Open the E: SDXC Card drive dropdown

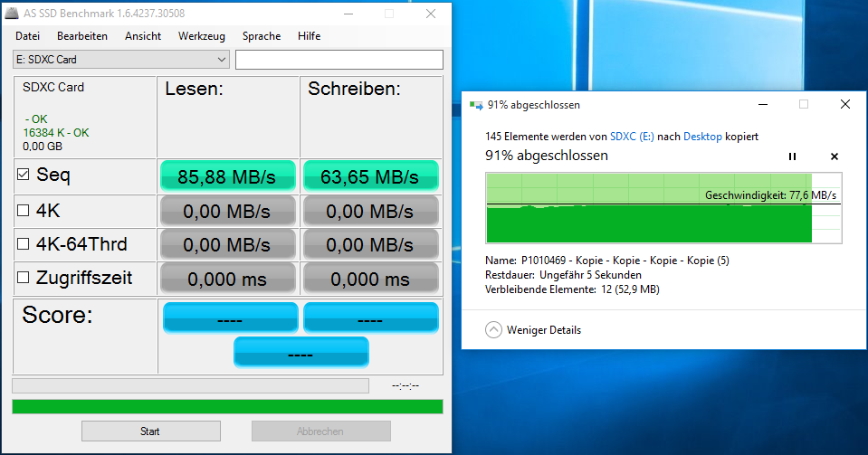120,59
